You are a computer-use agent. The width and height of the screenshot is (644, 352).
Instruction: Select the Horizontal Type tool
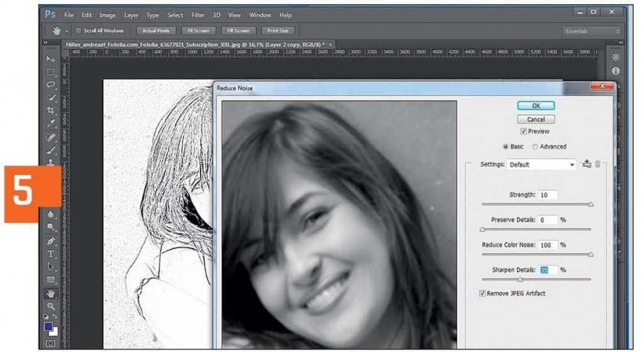51,254
